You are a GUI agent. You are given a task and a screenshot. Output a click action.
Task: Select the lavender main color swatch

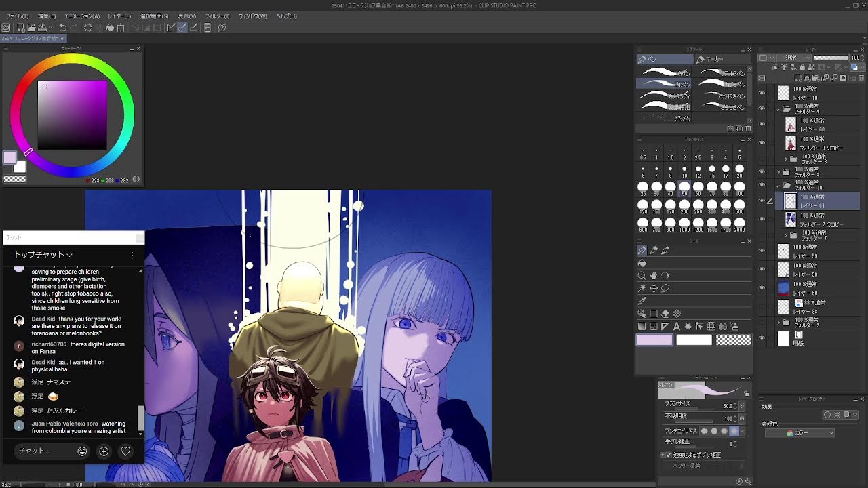coord(654,340)
